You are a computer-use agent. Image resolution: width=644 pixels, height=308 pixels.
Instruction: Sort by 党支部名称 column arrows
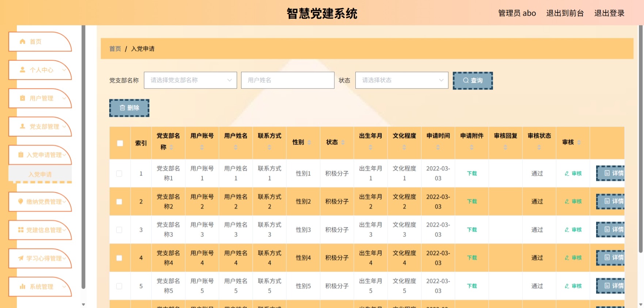(171, 147)
